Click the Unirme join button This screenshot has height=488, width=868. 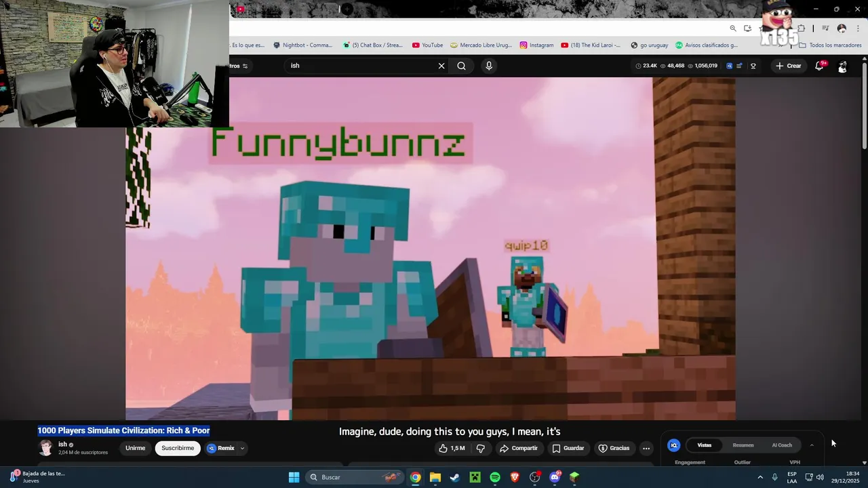(x=135, y=448)
